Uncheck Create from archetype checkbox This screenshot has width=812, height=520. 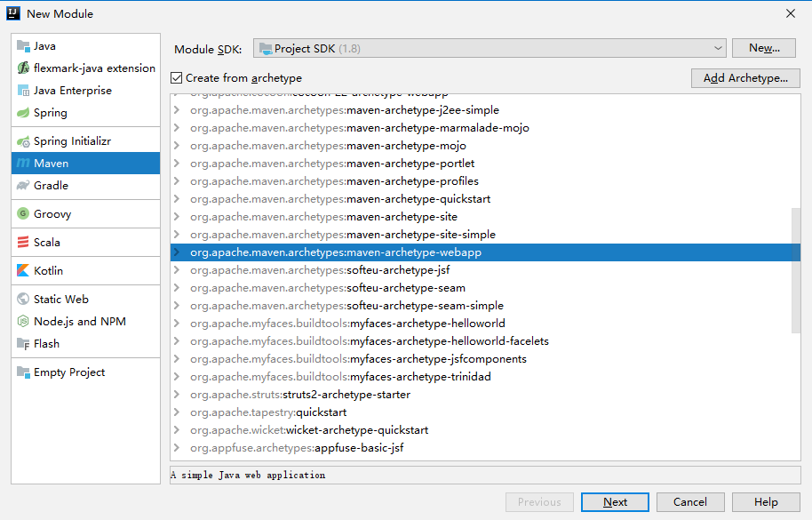pyautogui.click(x=177, y=77)
